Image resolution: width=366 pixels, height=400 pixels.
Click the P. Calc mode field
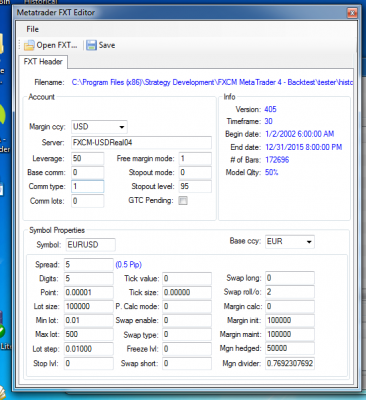click(x=187, y=306)
